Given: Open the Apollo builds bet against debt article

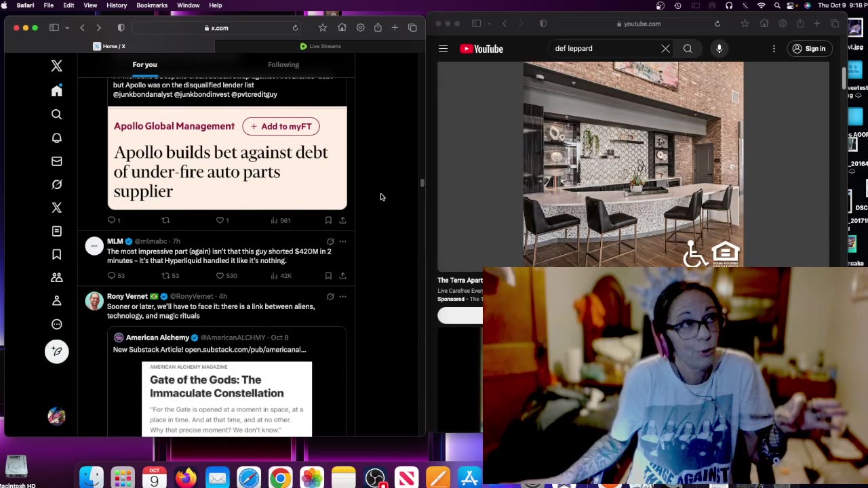Looking at the screenshot, I should (x=221, y=171).
